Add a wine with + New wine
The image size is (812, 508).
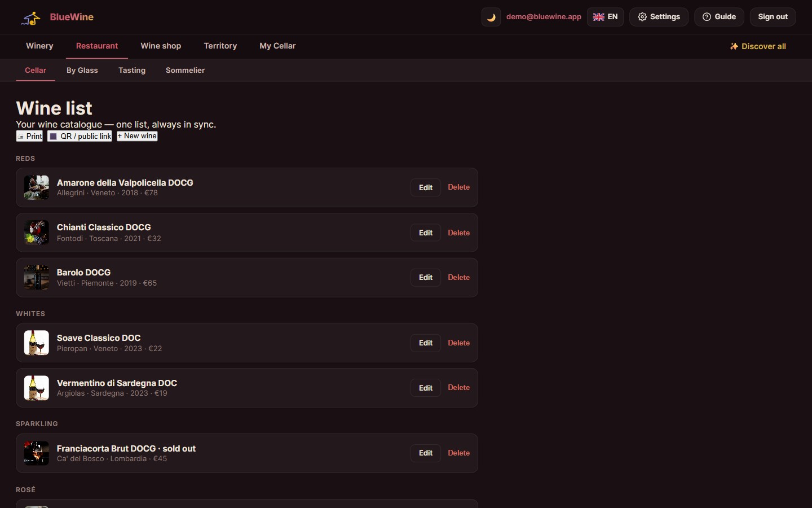137,136
